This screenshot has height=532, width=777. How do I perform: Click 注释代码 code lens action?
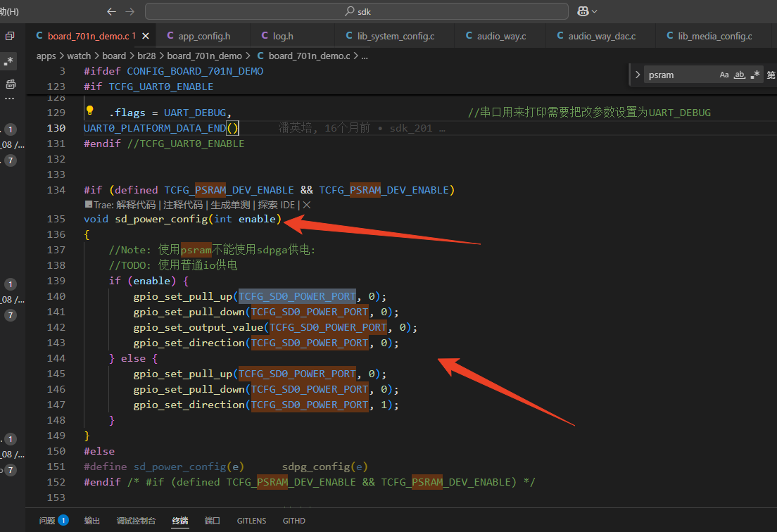click(184, 205)
